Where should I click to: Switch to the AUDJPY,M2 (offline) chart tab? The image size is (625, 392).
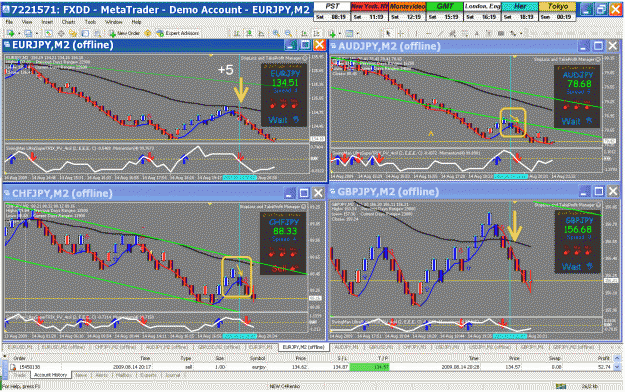pos(167,347)
